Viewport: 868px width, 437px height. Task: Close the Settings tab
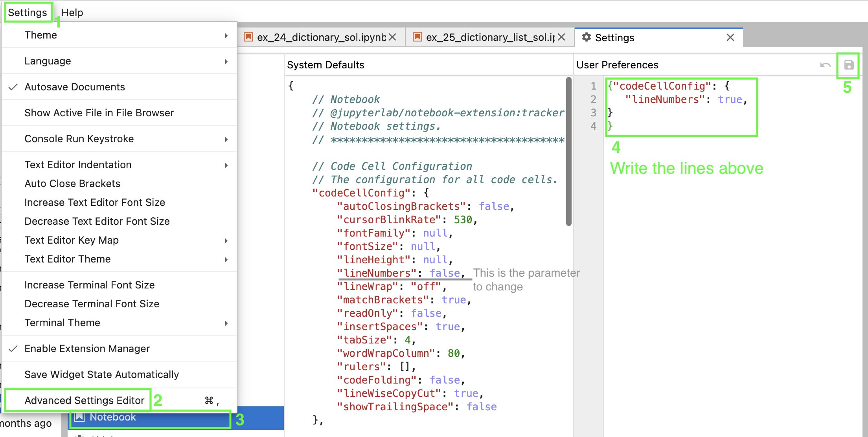pyautogui.click(x=730, y=37)
